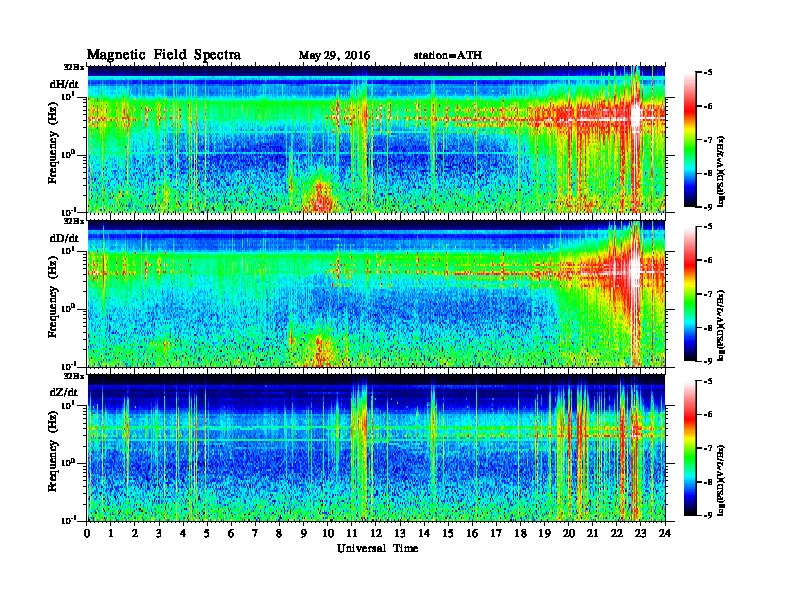The height and width of the screenshot is (612, 792).
Task: Click the log(PSD) unit label beside the dD/dt color bar
Action: click(722, 326)
